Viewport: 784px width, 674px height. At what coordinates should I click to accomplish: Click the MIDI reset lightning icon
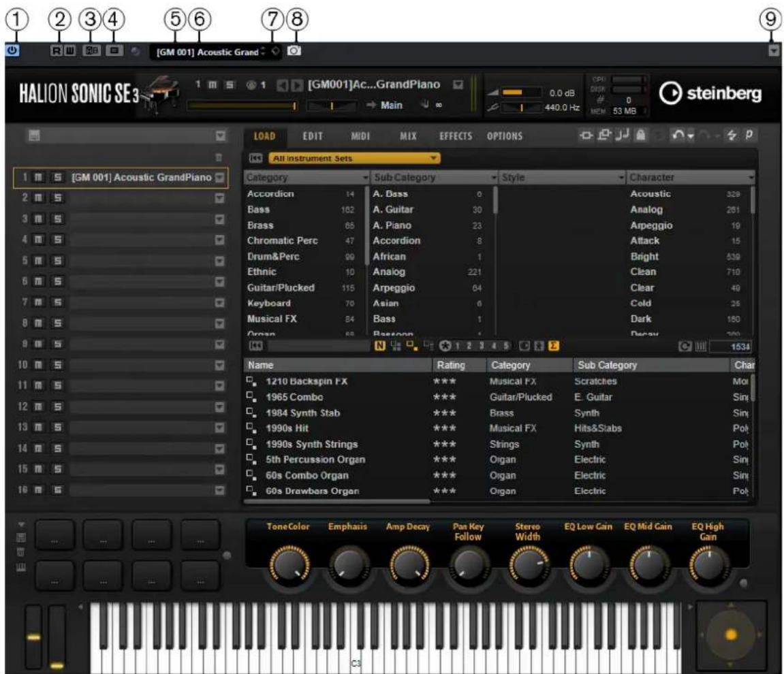click(x=732, y=135)
